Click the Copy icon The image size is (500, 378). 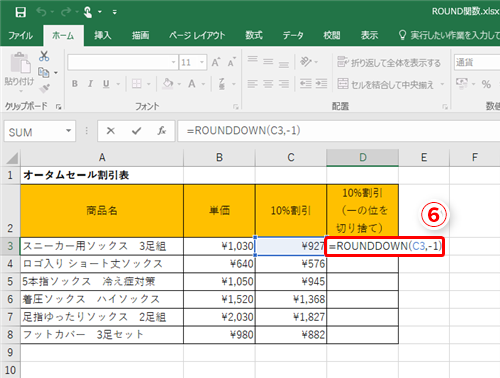point(44,72)
